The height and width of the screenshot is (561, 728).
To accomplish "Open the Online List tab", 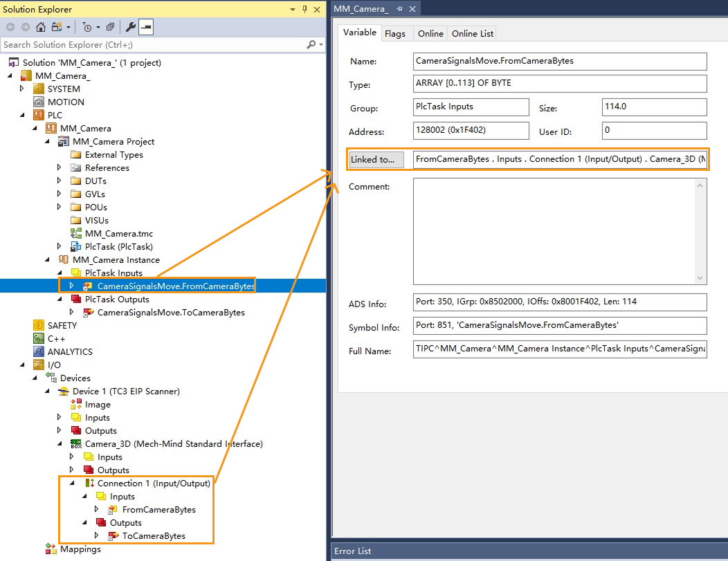I will tap(471, 33).
